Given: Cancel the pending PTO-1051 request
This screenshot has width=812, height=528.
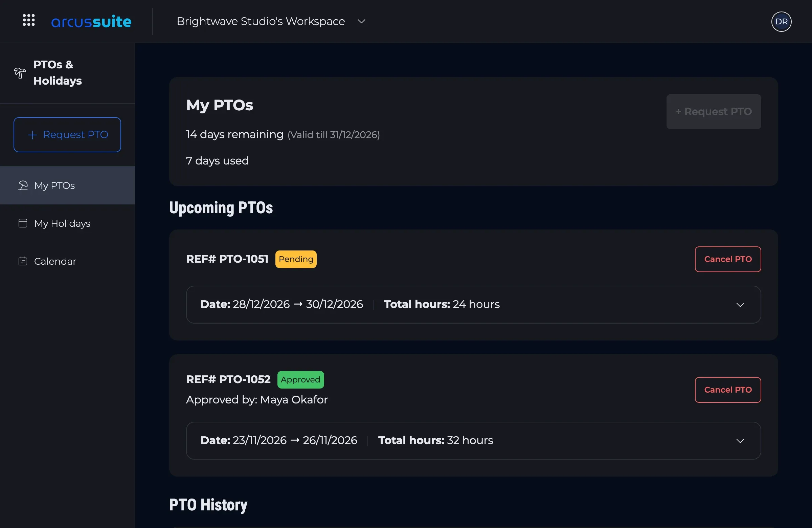Looking at the screenshot, I should coord(728,259).
